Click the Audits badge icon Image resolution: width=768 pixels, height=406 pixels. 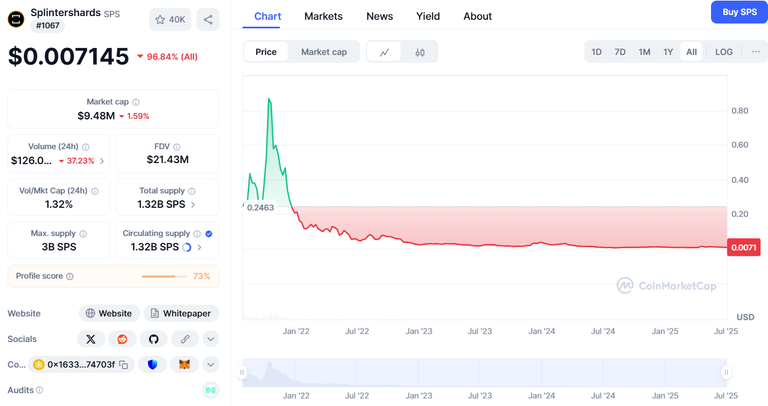tap(211, 390)
